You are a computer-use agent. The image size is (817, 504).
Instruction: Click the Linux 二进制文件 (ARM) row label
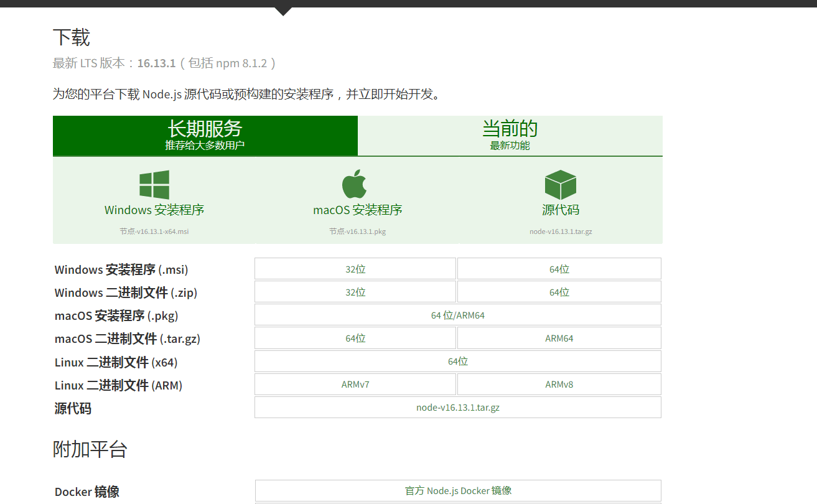click(x=118, y=385)
